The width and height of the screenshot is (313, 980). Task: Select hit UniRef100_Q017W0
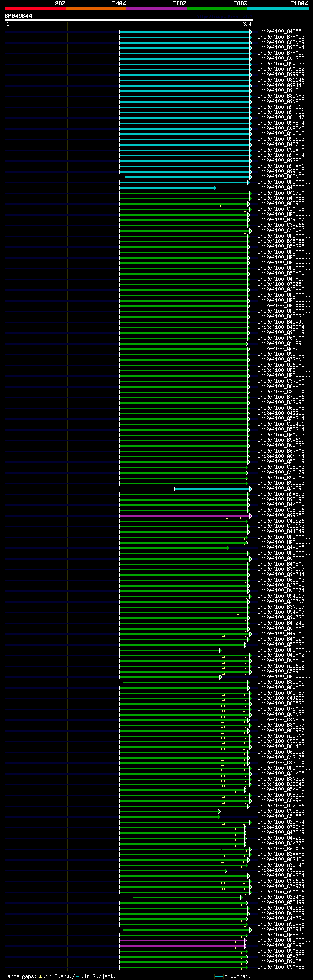(281, 193)
